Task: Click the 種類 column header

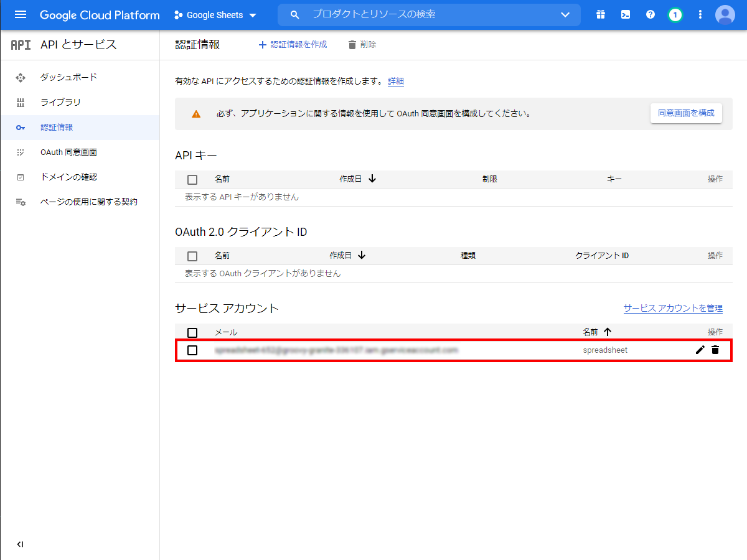Action: (x=468, y=256)
